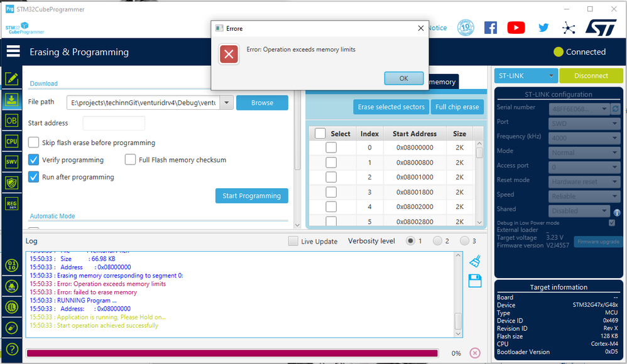
Task: Click Erase selected sectors
Action: pos(391,107)
